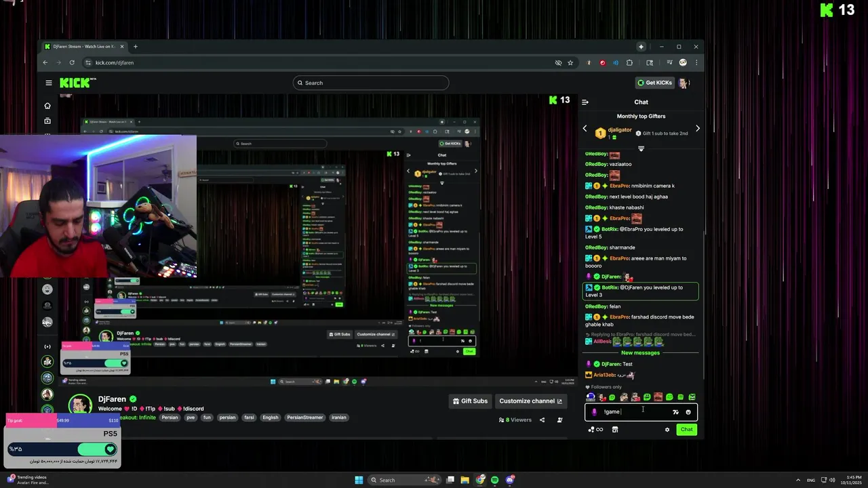Share the stream via share icon
This screenshot has width=868, height=488.
542,420
